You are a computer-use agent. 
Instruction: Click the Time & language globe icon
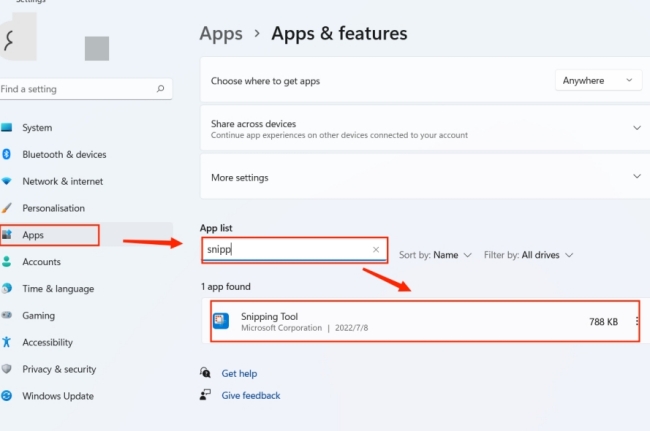6,288
